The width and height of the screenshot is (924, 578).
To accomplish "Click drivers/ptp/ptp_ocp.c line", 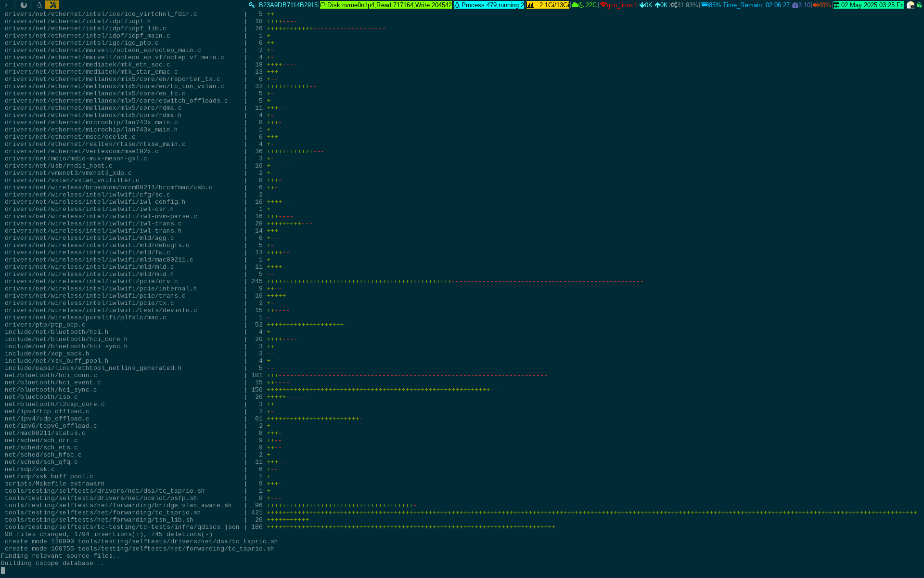I will tap(176, 325).
